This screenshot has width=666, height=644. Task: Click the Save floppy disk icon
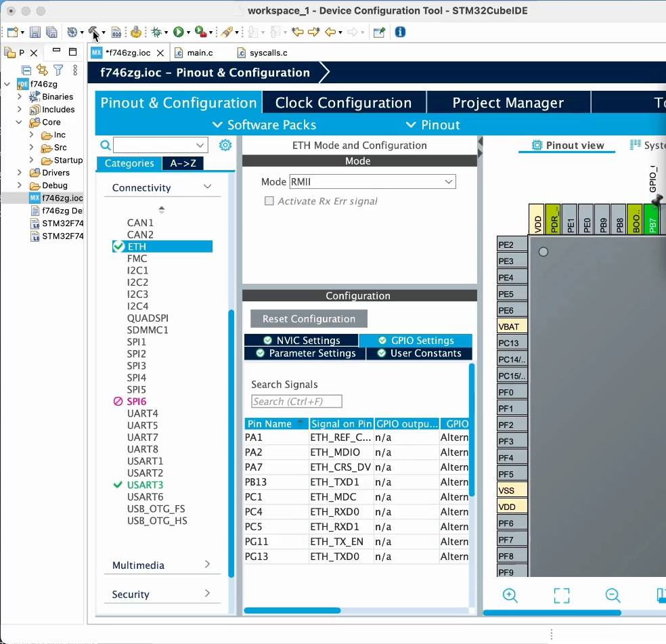tap(35, 32)
